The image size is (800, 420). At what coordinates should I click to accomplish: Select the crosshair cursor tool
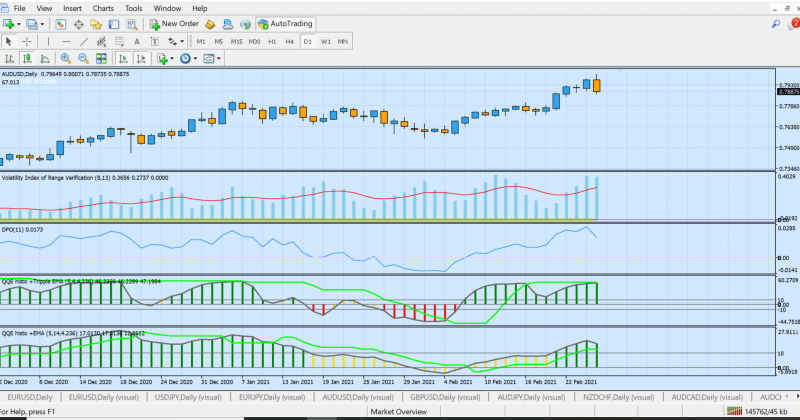coord(27,41)
